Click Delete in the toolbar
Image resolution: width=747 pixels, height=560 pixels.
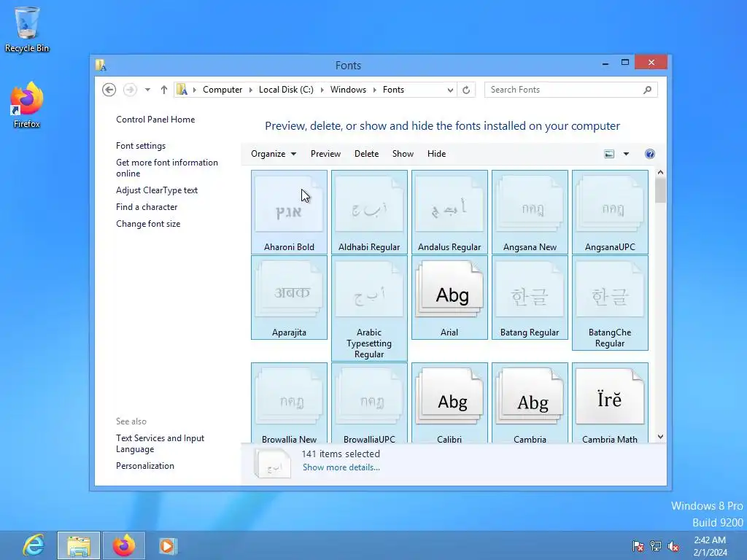(x=366, y=154)
